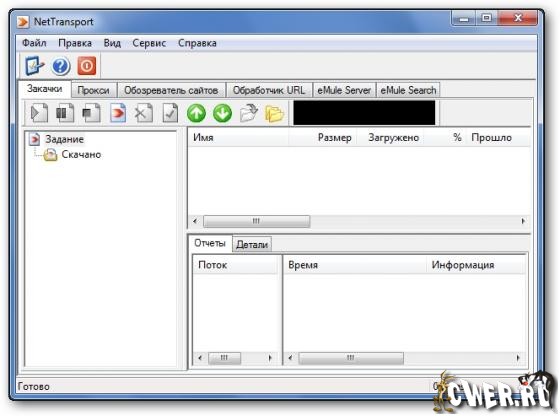Viewport: 560px width, 416px height.
Task: Sort by the % column header
Action: [x=445, y=137]
